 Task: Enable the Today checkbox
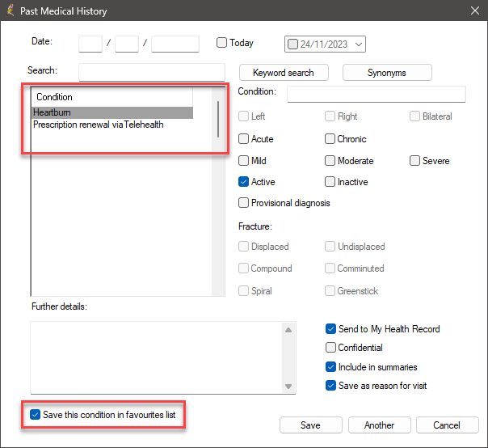coord(221,42)
